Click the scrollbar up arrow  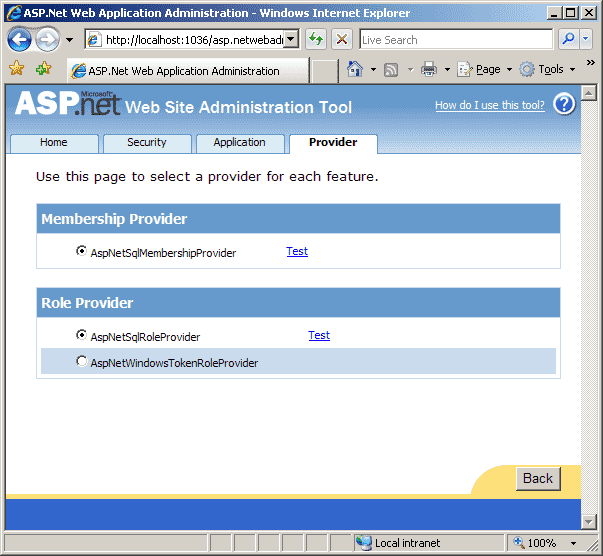589,93
